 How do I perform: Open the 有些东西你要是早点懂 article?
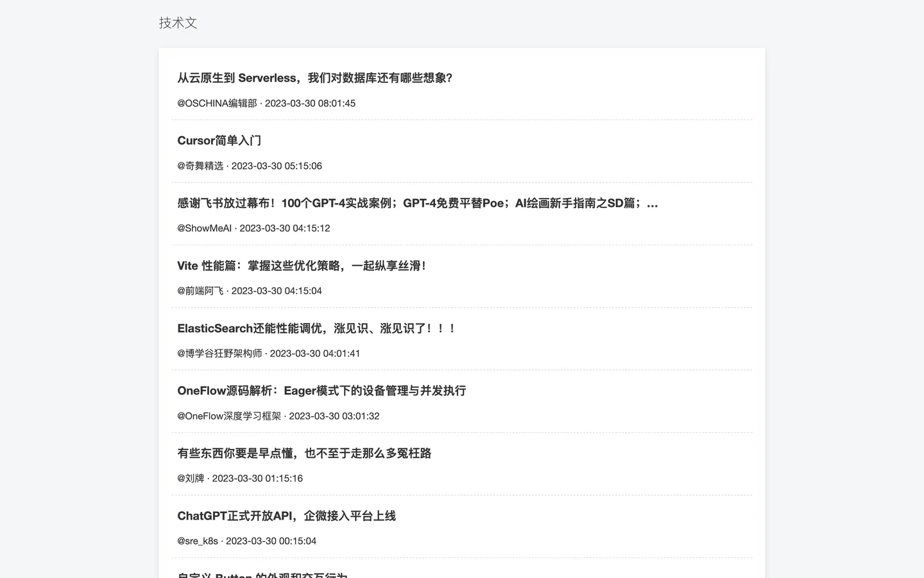tap(304, 453)
